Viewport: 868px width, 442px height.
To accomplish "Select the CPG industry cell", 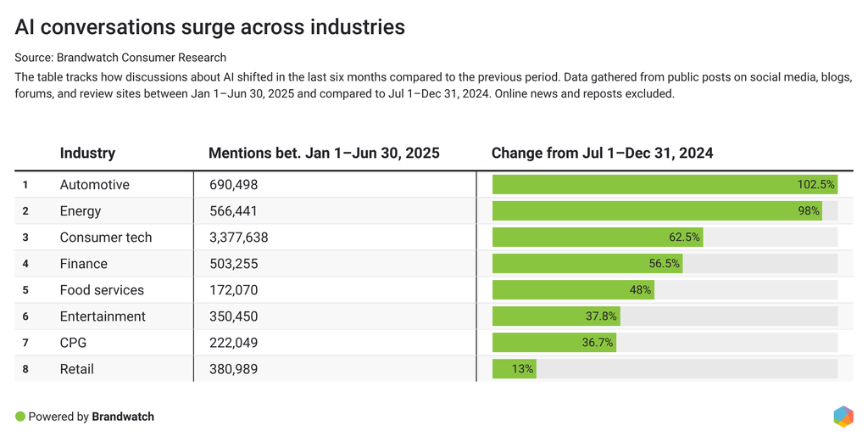I will (74, 343).
